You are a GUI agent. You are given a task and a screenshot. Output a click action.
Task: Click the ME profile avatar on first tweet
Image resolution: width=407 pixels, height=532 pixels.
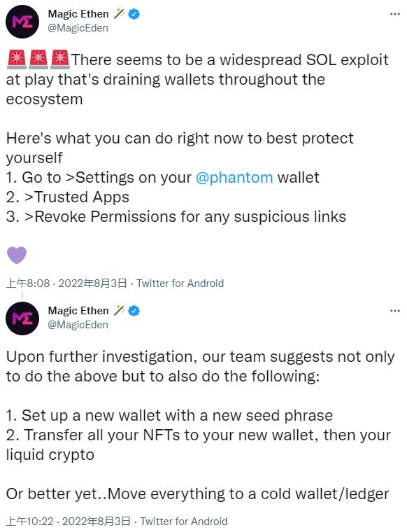22,22
